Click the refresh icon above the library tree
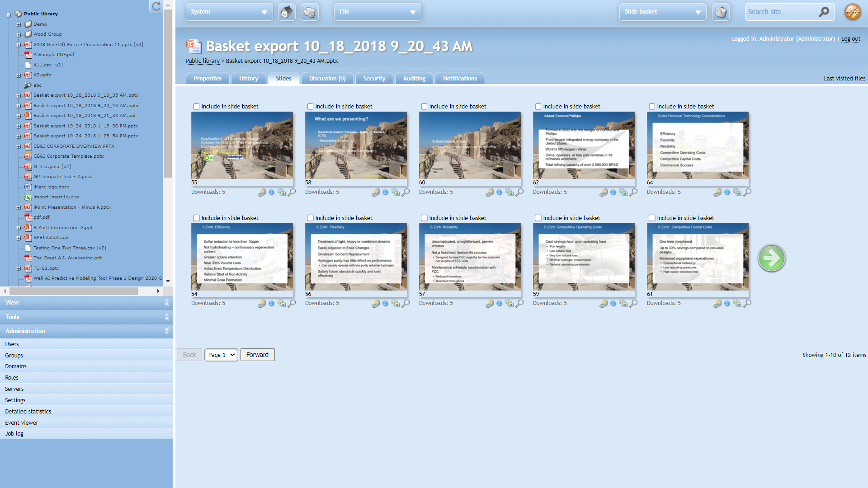The height and width of the screenshot is (488, 868). (x=156, y=6)
